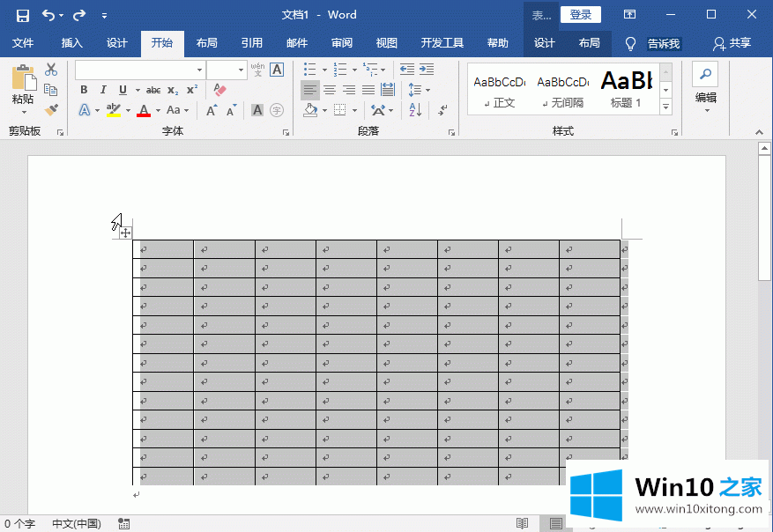This screenshot has width=773, height=532.
Task: Click the shading paint bucket icon
Action: pyautogui.click(x=310, y=110)
